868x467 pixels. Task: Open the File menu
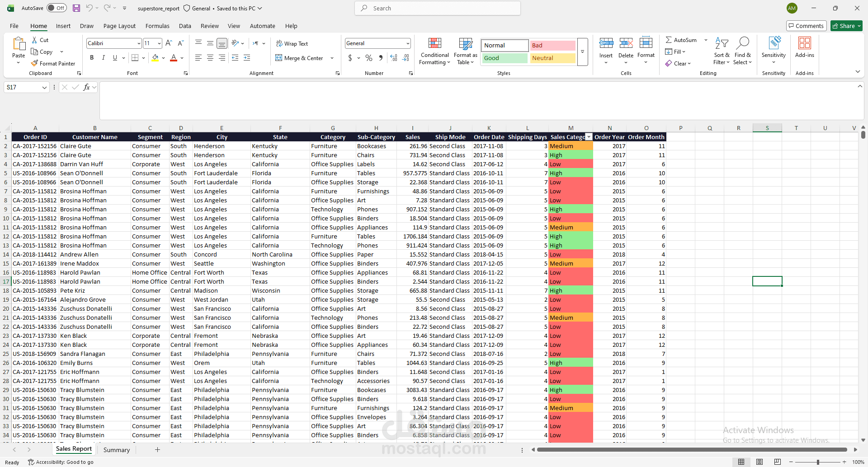coord(14,26)
